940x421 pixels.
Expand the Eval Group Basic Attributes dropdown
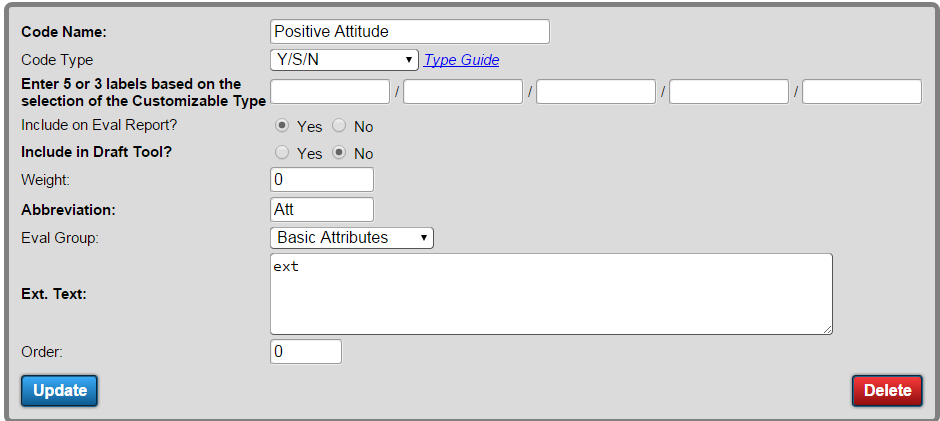click(352, 237)
